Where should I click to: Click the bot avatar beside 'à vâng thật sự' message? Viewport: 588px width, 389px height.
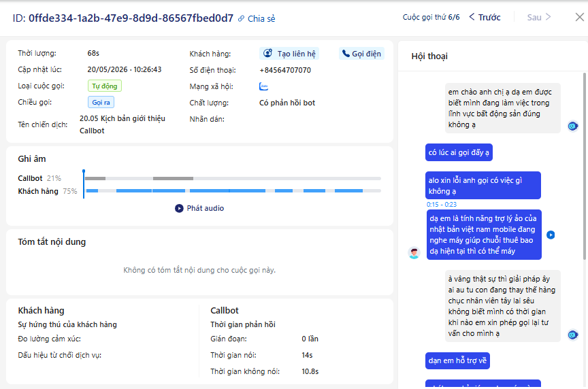(572, 335)
